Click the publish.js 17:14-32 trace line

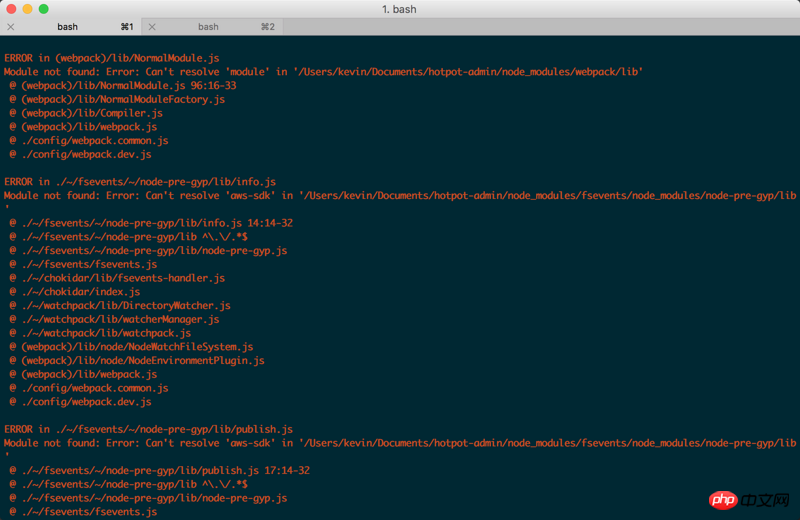[x=160, y=470]
